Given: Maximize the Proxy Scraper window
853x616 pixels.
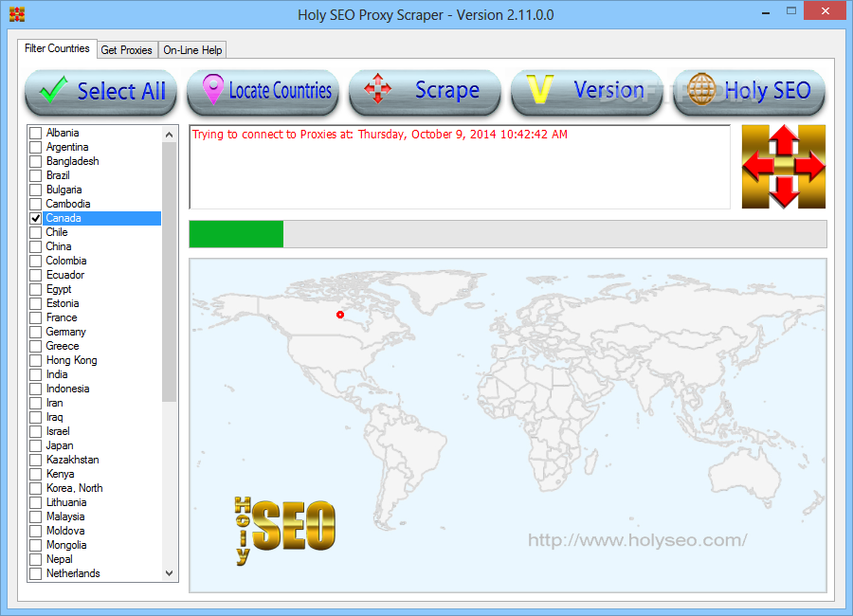Looking at the screenshot, I should coord(791,10).
